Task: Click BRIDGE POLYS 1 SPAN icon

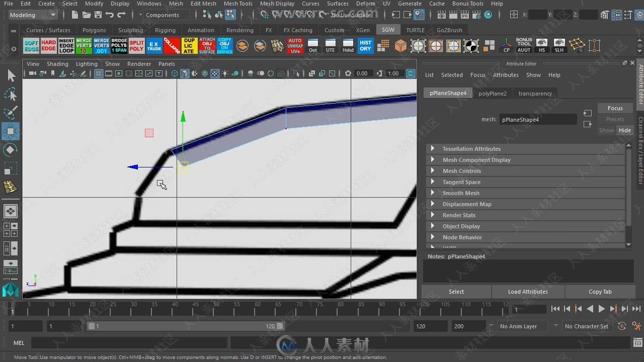Action: 119,46
